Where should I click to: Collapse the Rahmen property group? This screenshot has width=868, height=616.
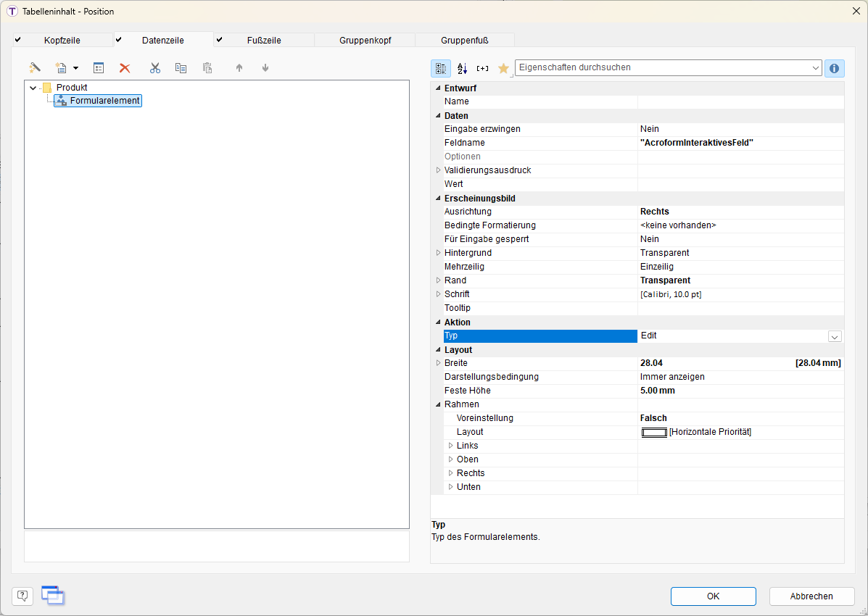[438, 404]
